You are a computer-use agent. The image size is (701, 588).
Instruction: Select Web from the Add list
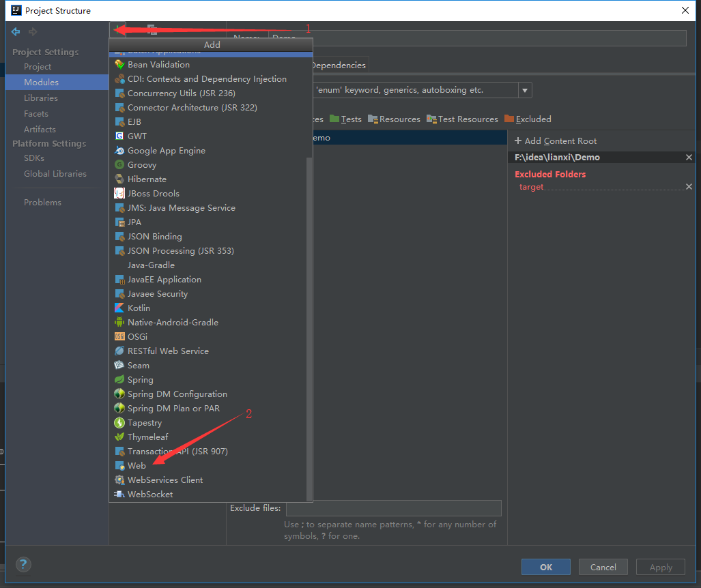[137, 465]
